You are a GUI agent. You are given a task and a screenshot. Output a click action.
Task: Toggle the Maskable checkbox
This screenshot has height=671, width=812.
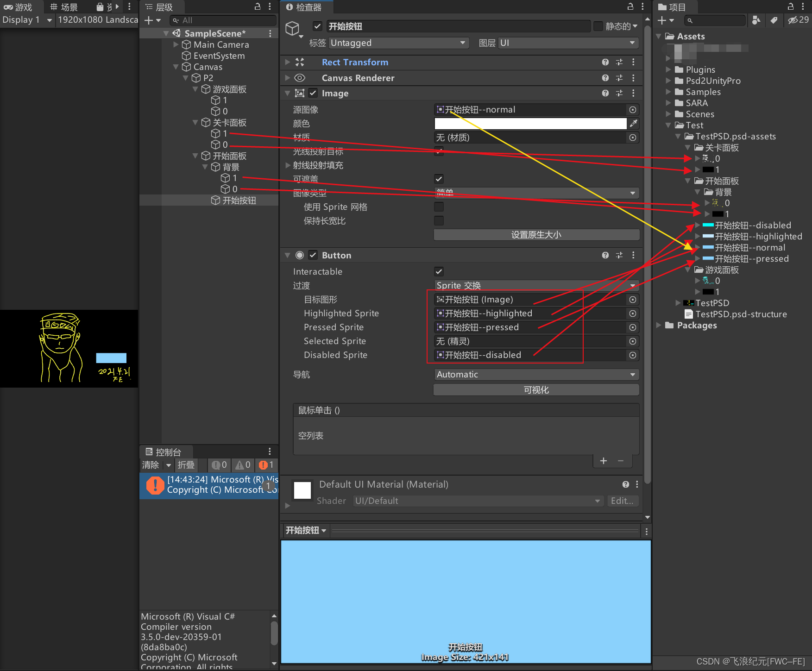439,179
